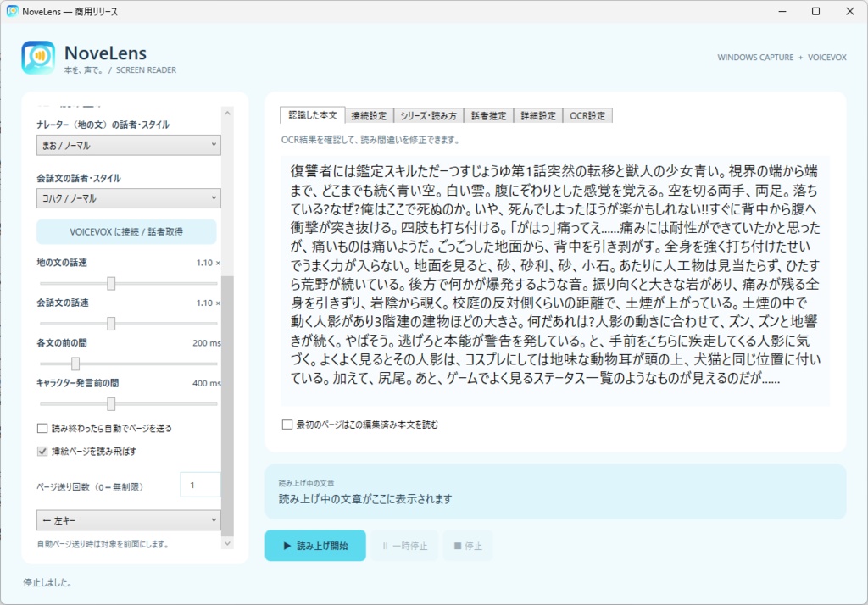Start reading with 読み上げ開始 button
This screenshot has width=868, height=605.
pyautogui.click(x=315, y=546)
